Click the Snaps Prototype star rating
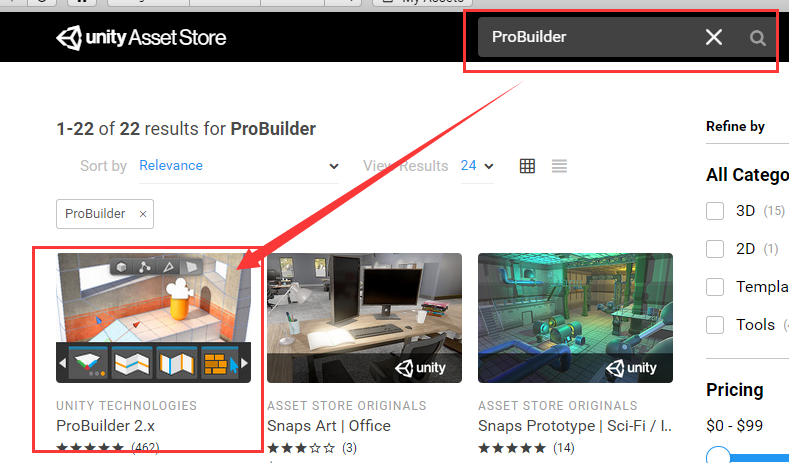This screenshot has height=463, width=789. click(512, 448)
